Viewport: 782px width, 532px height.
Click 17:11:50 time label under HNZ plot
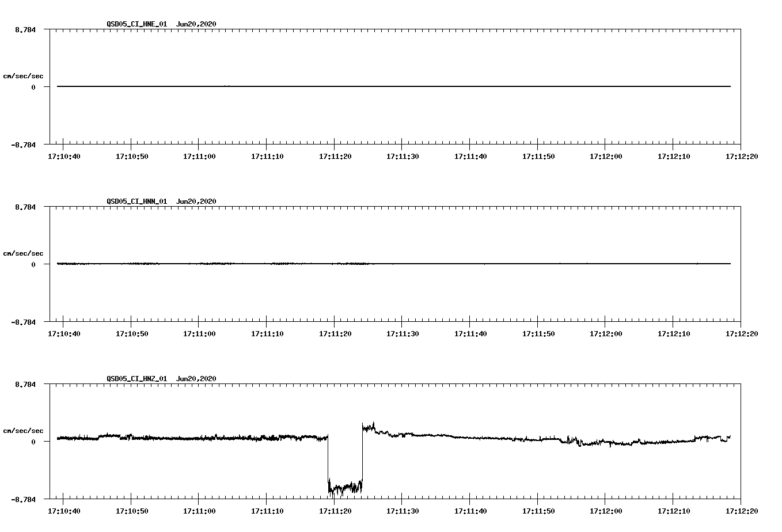538,511
